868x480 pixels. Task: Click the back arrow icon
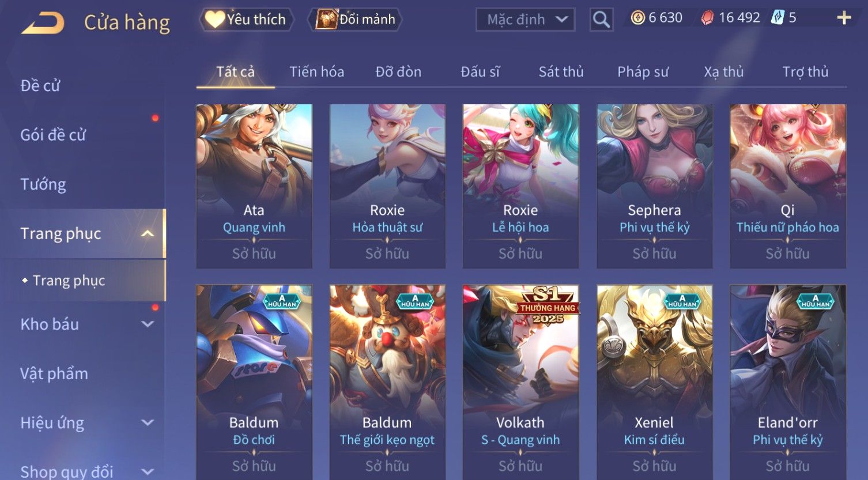click(43, 23)
